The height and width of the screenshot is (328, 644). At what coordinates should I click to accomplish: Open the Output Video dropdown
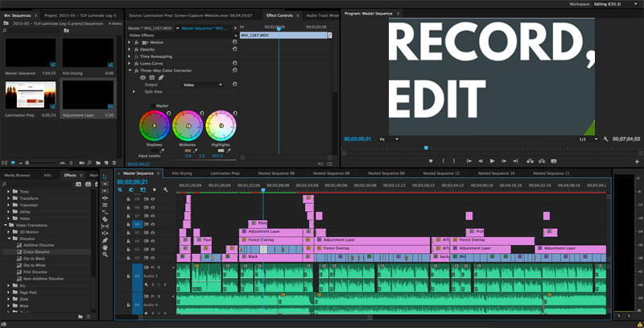(x=200, y=85)
